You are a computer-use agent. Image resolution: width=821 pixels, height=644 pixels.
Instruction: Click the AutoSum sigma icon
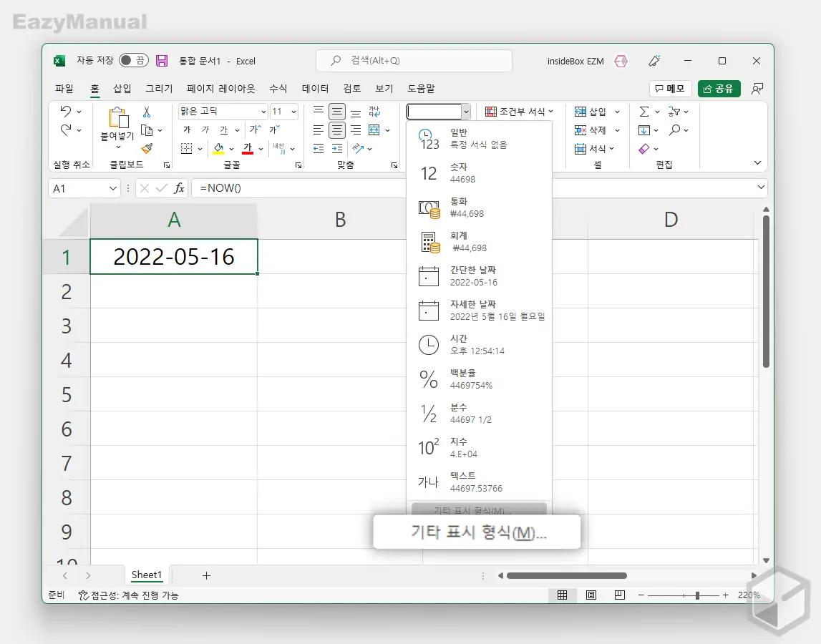click(643, 112)
